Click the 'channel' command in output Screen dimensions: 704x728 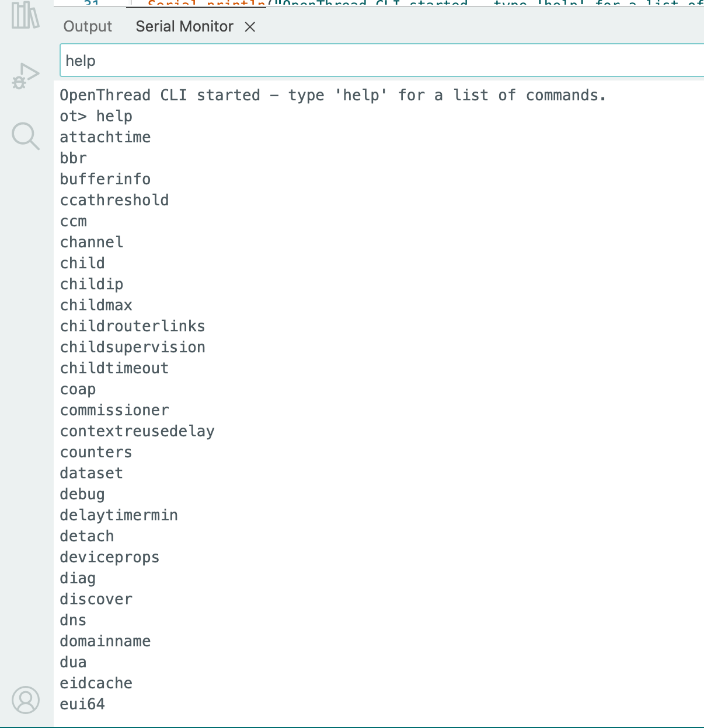[x=92, y=242]
